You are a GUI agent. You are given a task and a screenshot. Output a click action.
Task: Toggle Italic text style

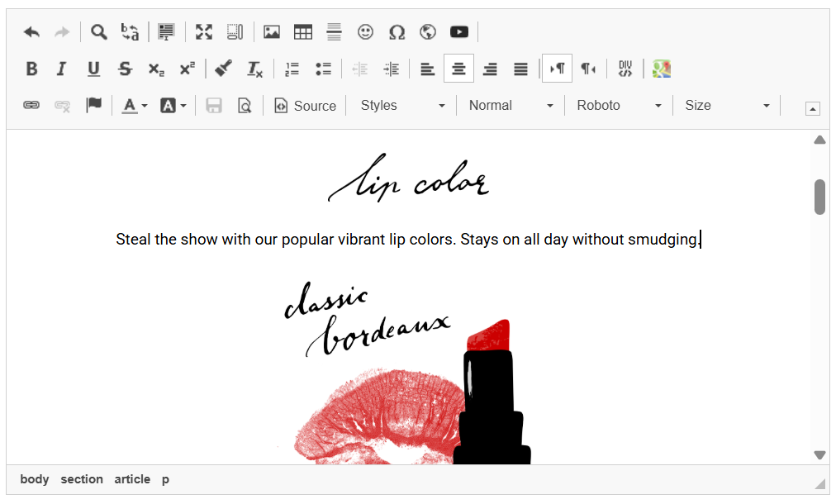point(61,69)
